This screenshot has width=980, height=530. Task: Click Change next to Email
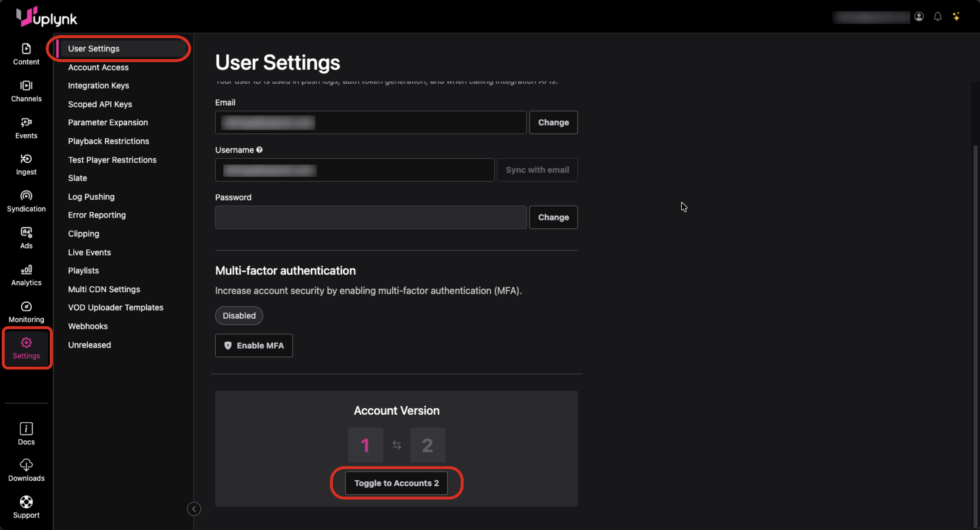pos(553,122)
